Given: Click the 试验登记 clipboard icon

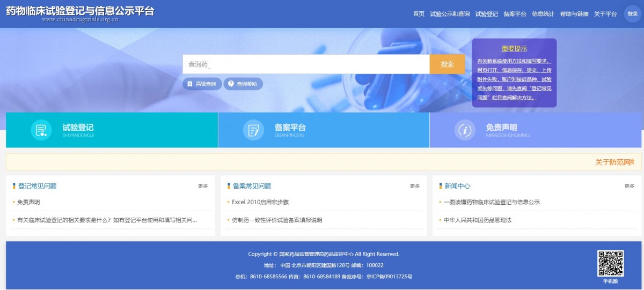Looking at the screenshot, I should 41,130.
